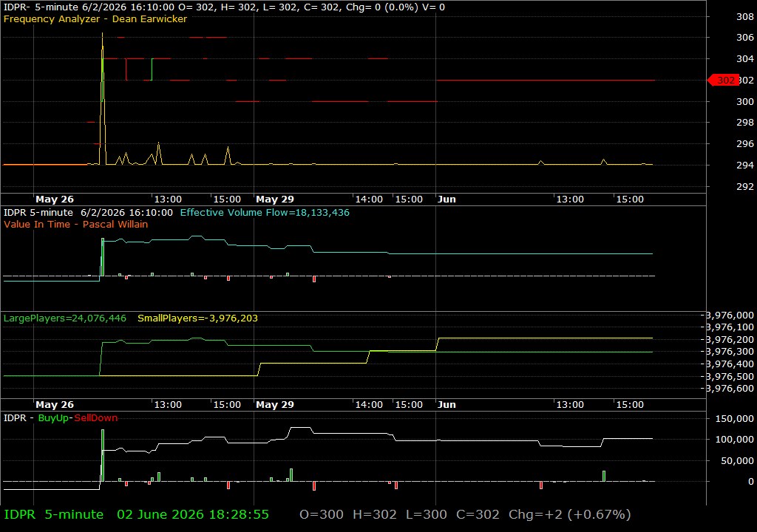Click the 'H=302' status bar value

375,514
